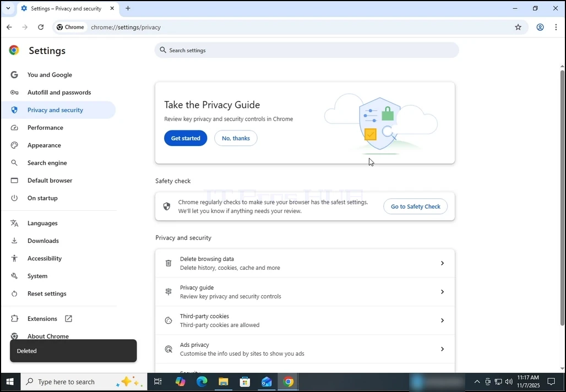
Task: Click the Google G icon in sidebar
Action: tap(14, 75)
